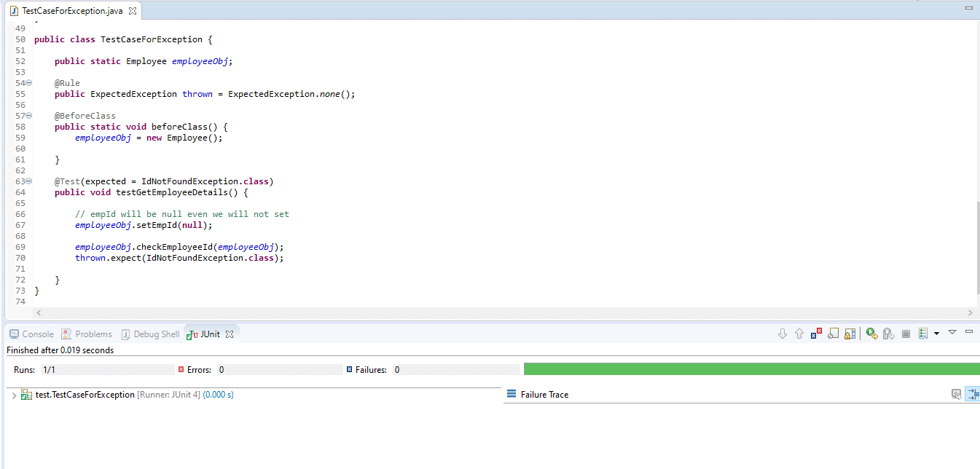Click the Previous Failed Test up arrow
This screenshot has width=980, height=469.
[799, 334]
